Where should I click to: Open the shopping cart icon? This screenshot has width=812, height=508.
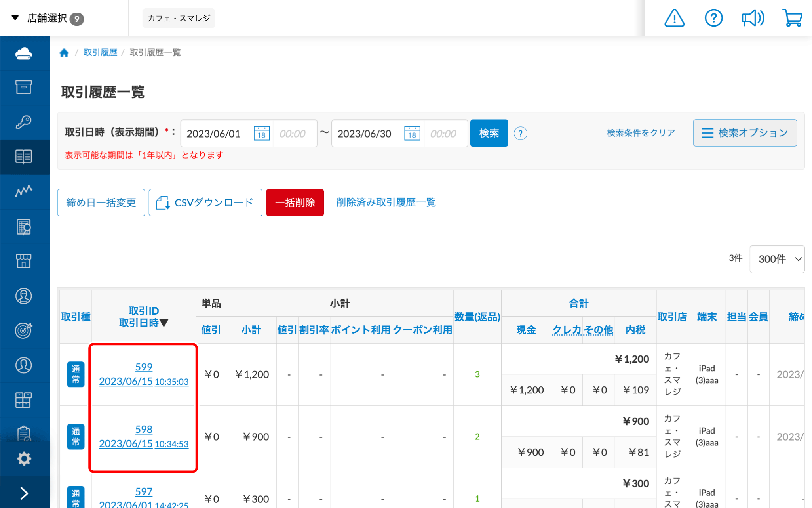coord(792,18)
